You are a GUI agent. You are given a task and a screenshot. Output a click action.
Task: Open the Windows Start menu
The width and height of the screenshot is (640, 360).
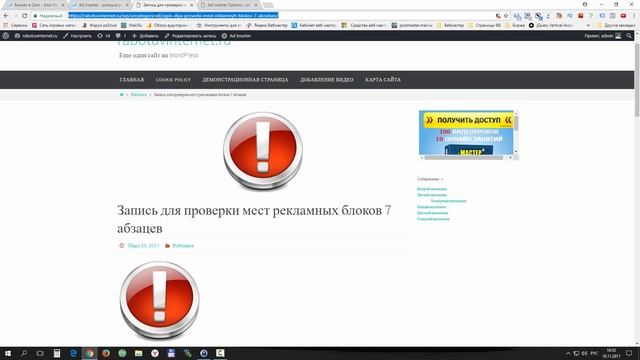point(7,353)
